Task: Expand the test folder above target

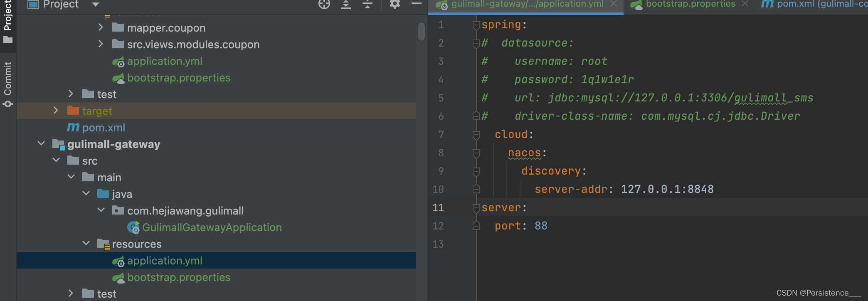Action: (71, 94)
